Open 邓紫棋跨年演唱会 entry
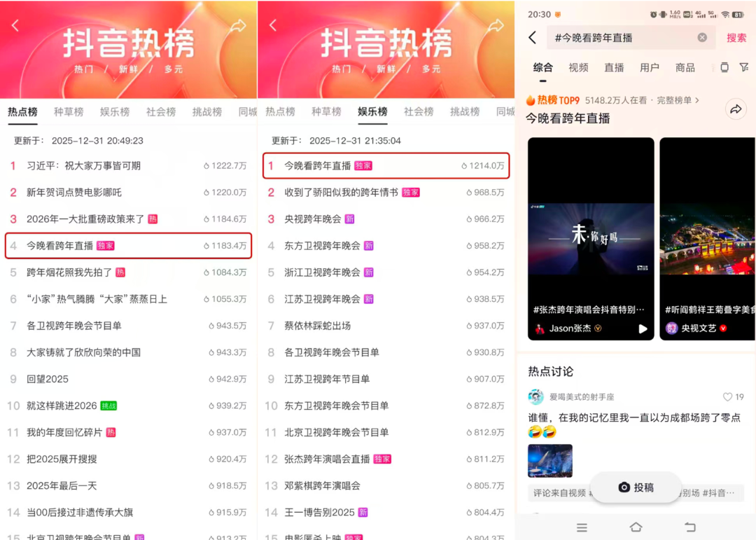The height and width of the screenshot is (540, 756). coord(386,486)
